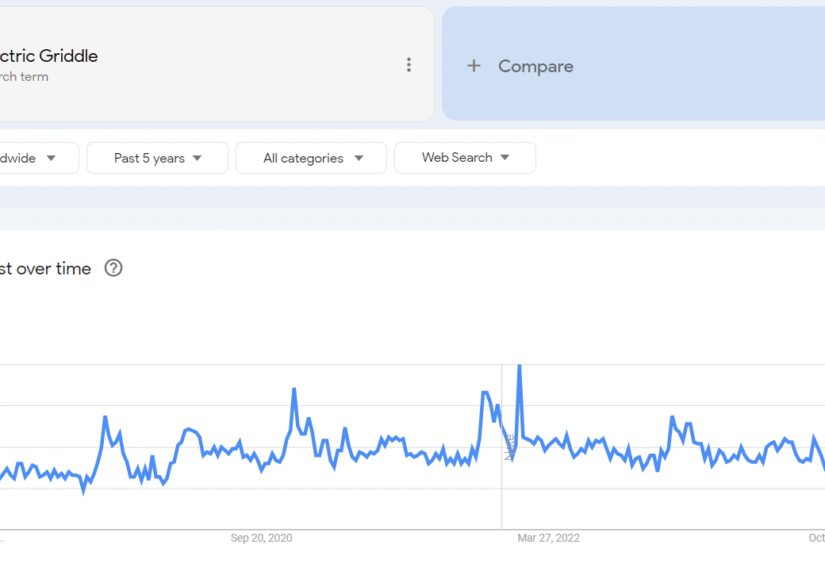Click the arrow on the Worldwide region filter
This screenshot has height=575, width=825.
pyautogui.click(x=50, y=158)
